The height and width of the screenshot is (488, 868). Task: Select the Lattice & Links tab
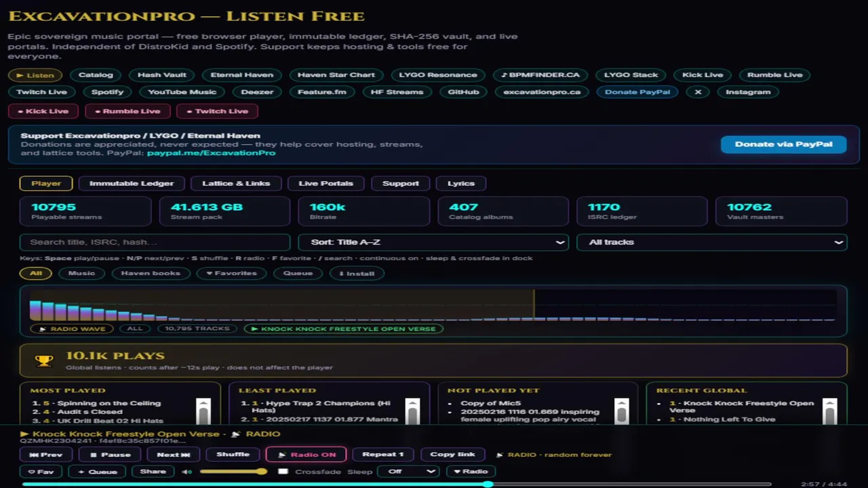pyautogui.click(x=236, y=183)
